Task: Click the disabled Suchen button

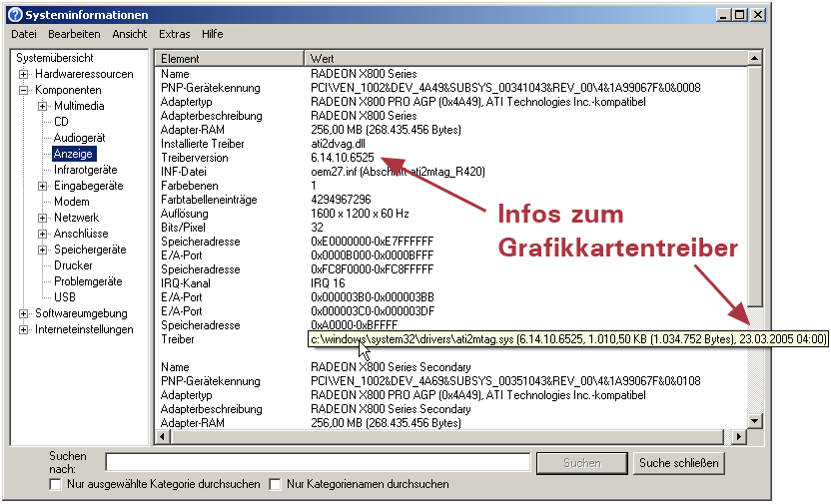Action: (582, 463)
